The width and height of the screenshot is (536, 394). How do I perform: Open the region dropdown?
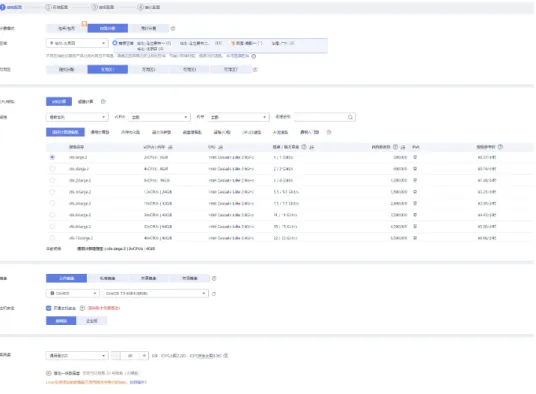(77, 43)
